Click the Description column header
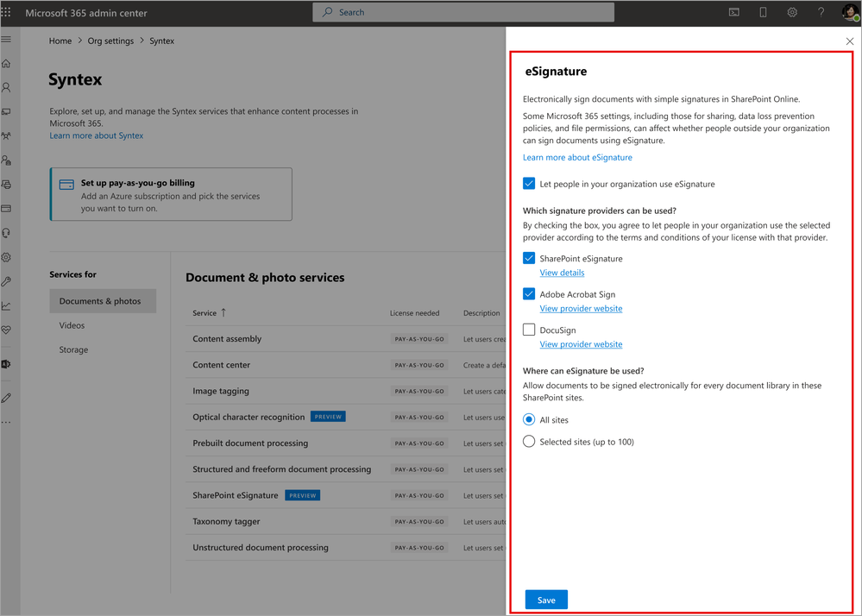Viewport: 862px width, 616px height. pyautogui.click(x=481, y=313)
